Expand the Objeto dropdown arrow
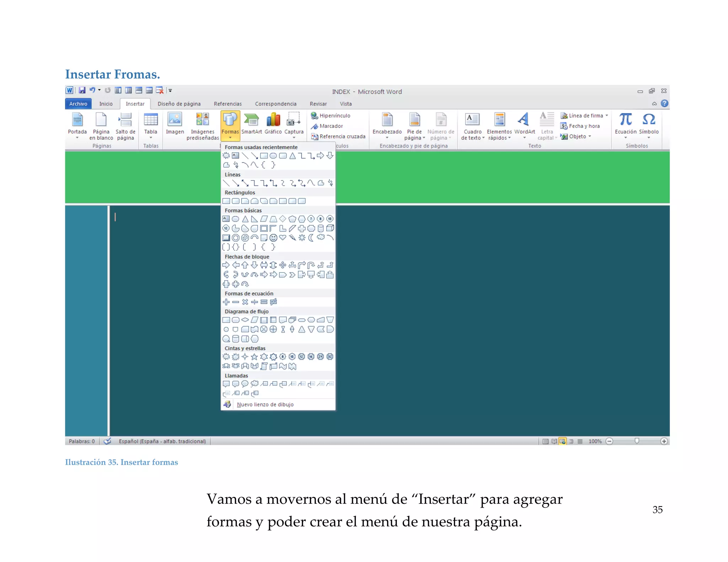The width and height of the screenshot is (728, 562). (x=590, y=136)
